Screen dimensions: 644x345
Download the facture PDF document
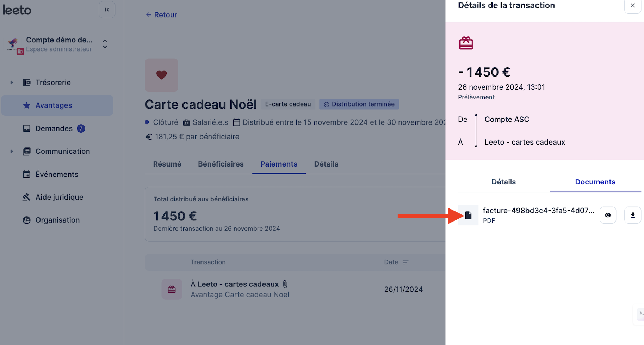pyautogui.click(x=633, y=215)
